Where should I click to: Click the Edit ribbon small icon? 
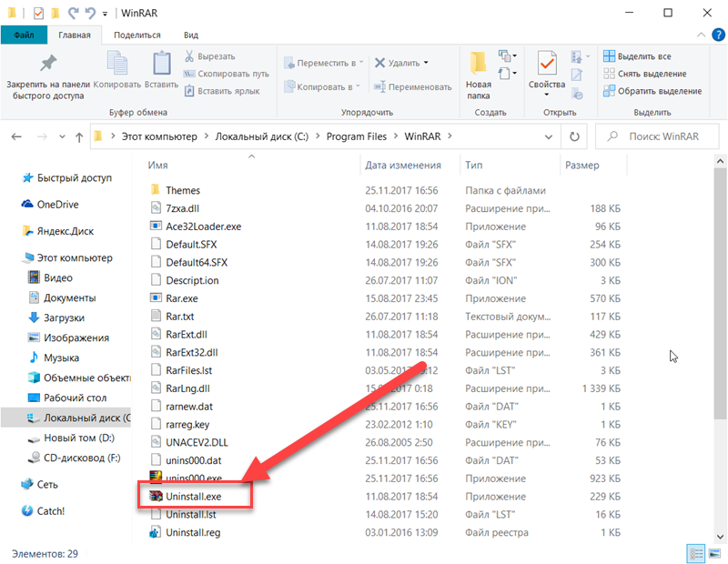click(577, 75)
